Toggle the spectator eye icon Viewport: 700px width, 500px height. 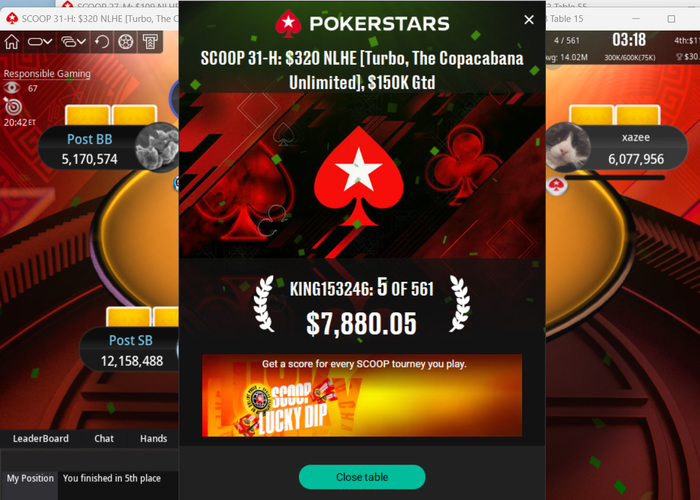12,88
